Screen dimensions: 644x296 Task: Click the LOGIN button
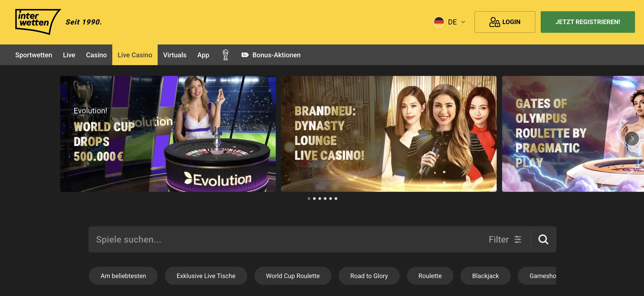click(x=505, y=22)
